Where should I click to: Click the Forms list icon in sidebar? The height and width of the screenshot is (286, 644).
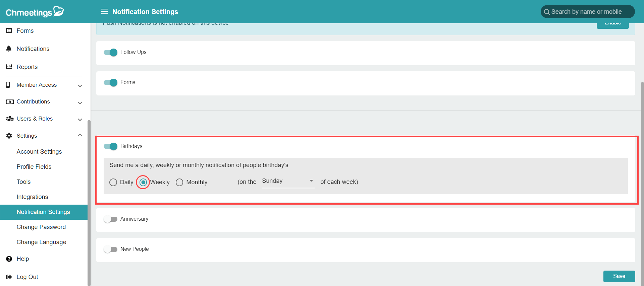pos(9,30)
